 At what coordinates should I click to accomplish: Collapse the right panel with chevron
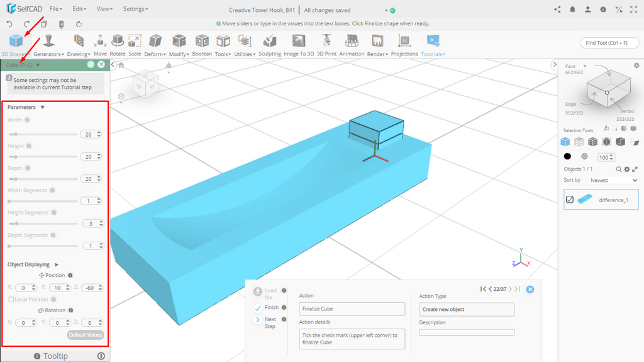(555, 65)
